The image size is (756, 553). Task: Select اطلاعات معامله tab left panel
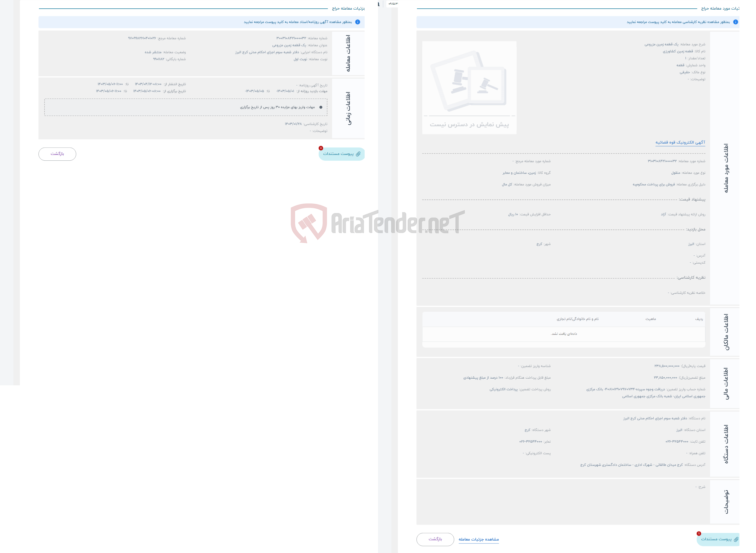pos(349,52)
